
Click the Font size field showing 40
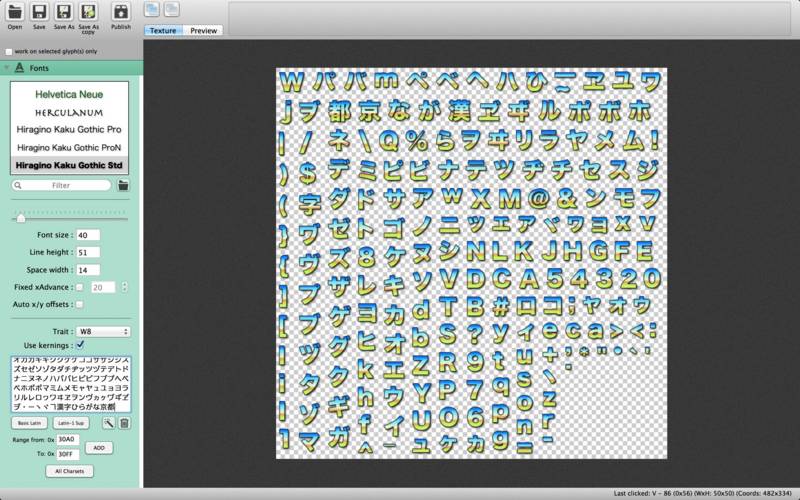[88, 235]
